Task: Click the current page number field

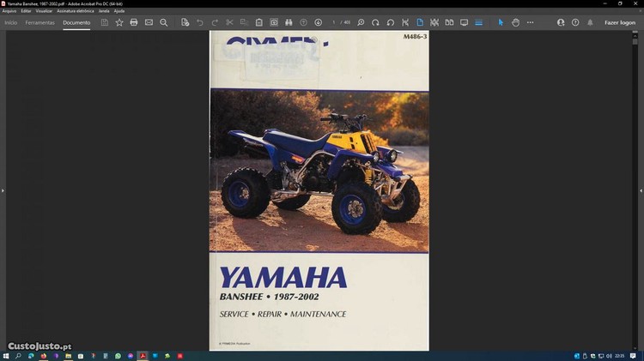Action: tap(334, 22)
